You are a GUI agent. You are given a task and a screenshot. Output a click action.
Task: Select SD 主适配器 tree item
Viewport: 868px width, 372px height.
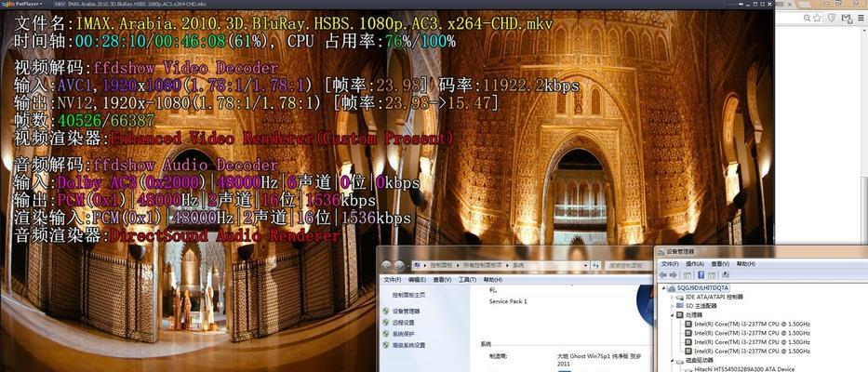701,306
